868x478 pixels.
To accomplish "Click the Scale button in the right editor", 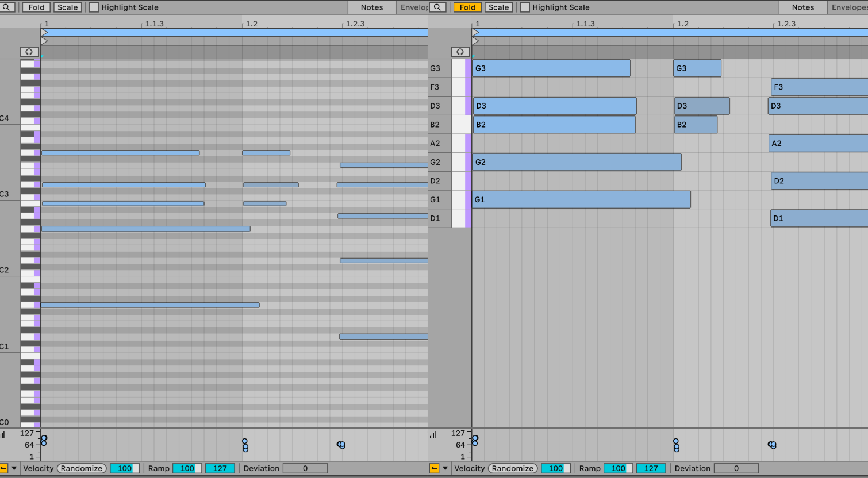I will [498, 7].
